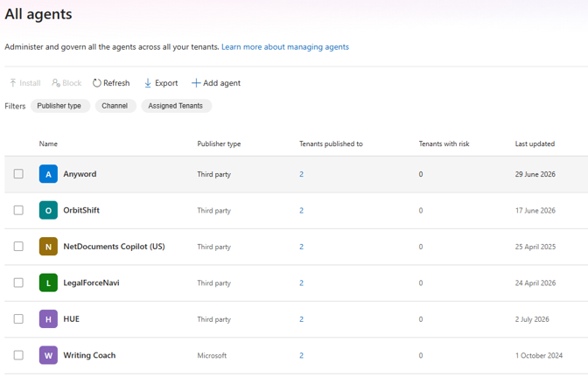The width and height of the screenshot is (588, 377).
Task: Open tenants published count for Anyword
Action: coord(302,174)
